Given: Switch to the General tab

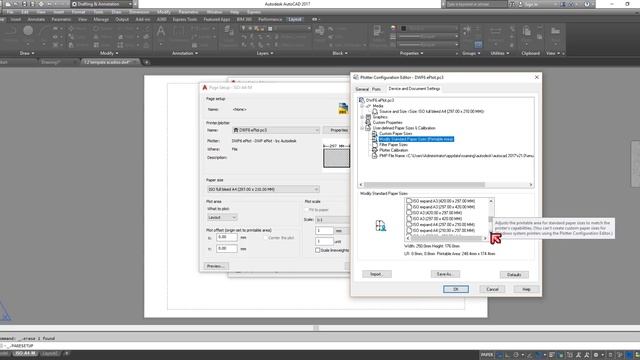Looking at the screenshot, I should (362, 89).
